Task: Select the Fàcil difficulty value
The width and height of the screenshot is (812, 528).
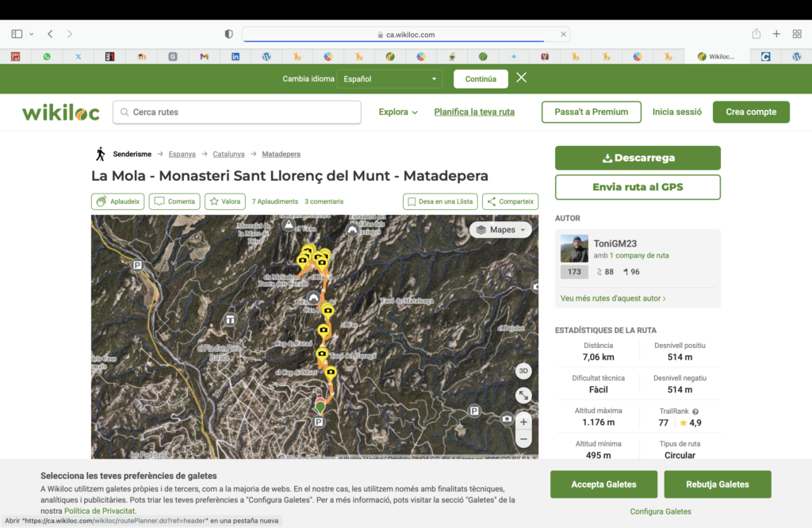Action: tap(598, 390)
